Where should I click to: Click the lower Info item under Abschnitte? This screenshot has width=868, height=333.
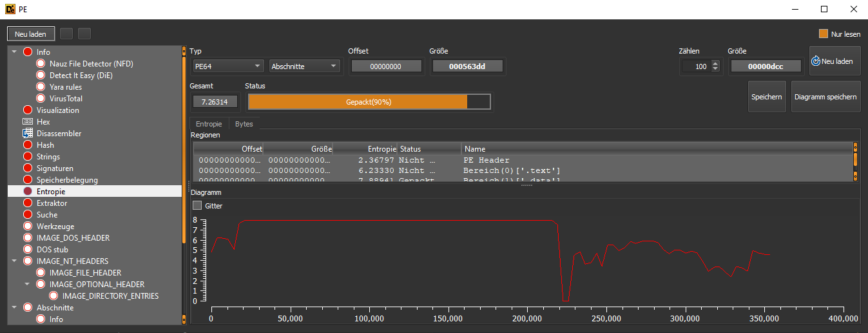pos(56,319)
